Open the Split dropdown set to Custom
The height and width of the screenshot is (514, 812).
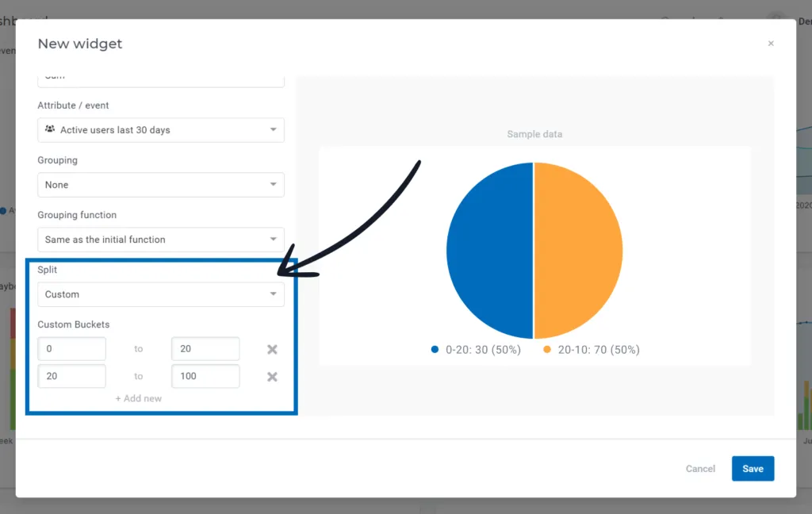(161, 294)
